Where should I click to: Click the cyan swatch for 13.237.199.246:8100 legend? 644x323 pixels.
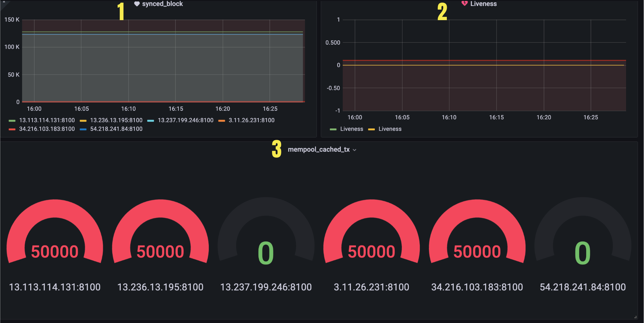[151, 121]
